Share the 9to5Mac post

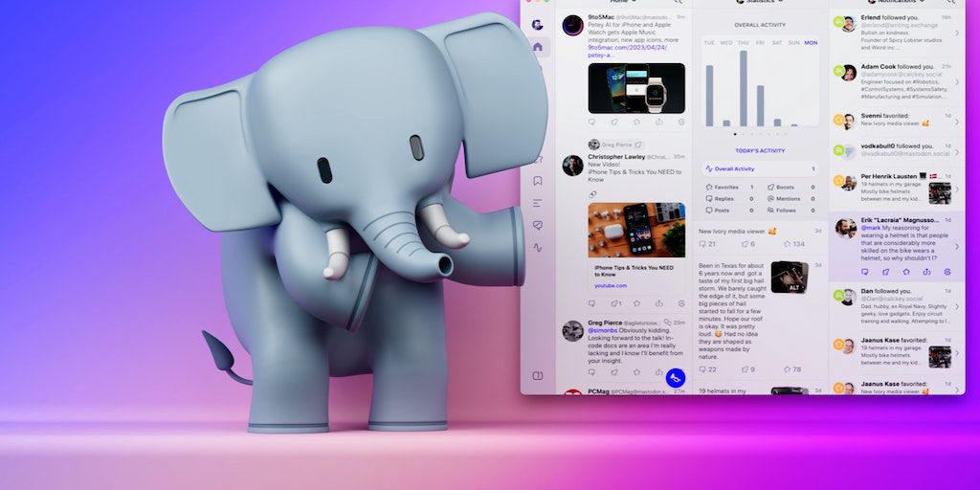[659, 122]
